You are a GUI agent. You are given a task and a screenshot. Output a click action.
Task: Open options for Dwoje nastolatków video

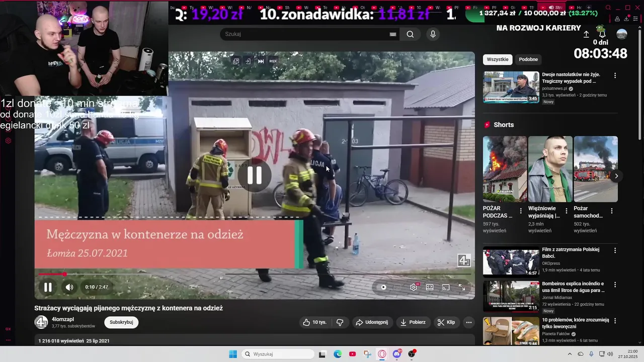pyautogui.click(x=615, y=75)
